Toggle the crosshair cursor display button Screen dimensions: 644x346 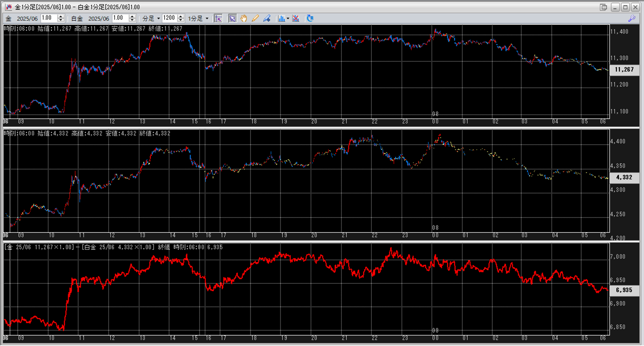(x=218, y=19)
